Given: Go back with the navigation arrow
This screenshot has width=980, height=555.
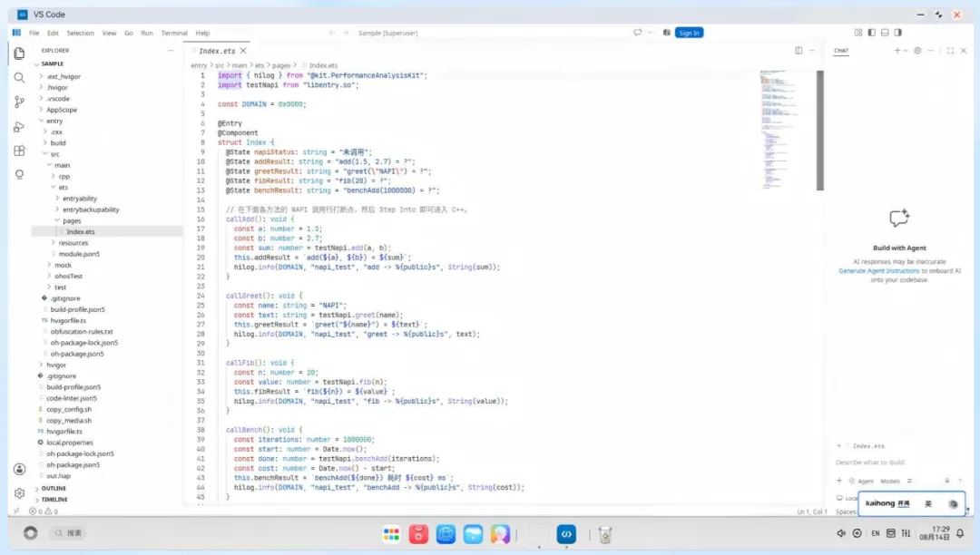Looking at the screenshot, I should pos(332,33).
